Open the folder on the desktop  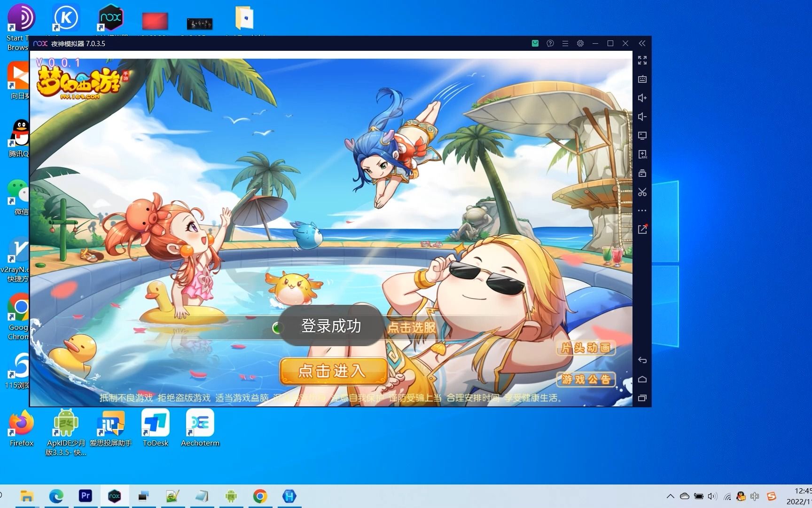point(244,18)
